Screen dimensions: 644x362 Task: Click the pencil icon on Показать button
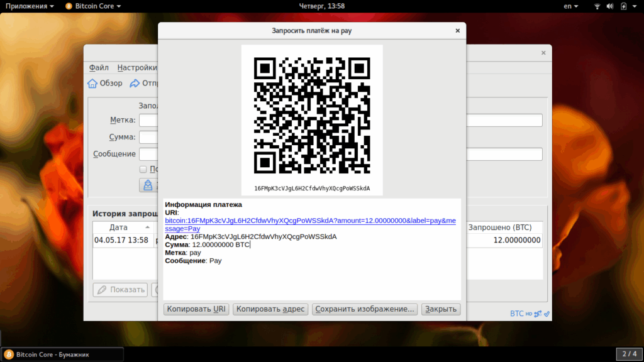102,290
